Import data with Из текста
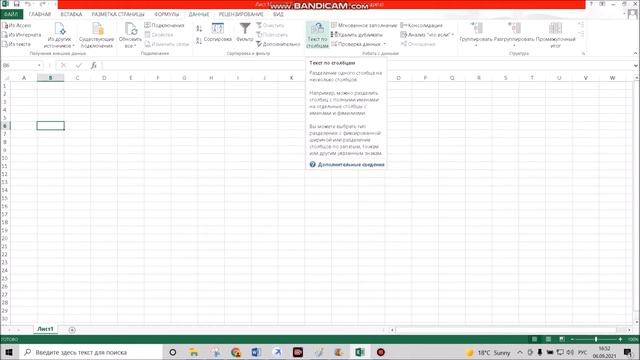 [16, 44]
